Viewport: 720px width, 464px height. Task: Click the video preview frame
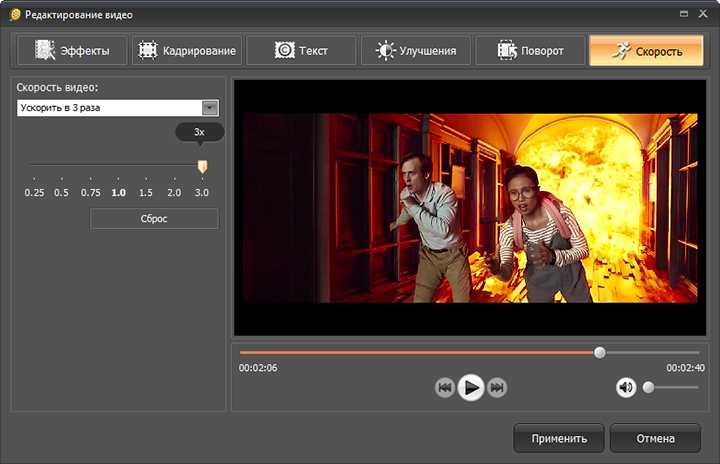pyautogui.click(x=470, y=208)
